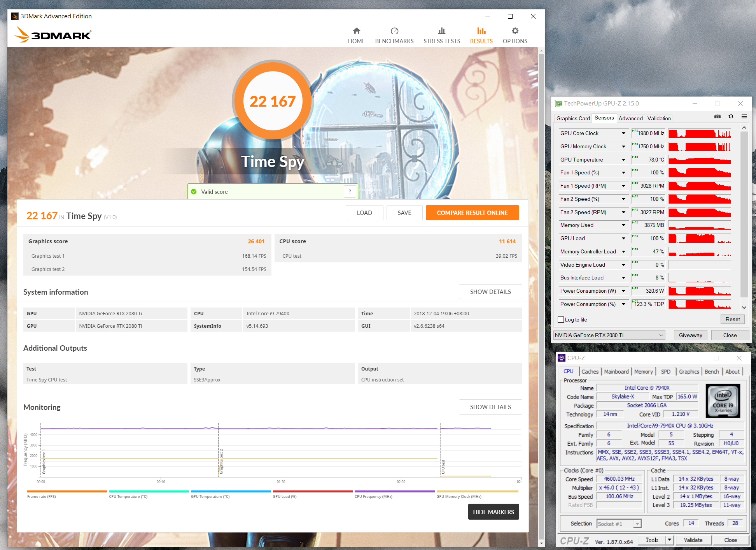Switch to GPU-Z Graphics Card tab
This screenshot has width=756, height=550.
click(x=573, y=118)
